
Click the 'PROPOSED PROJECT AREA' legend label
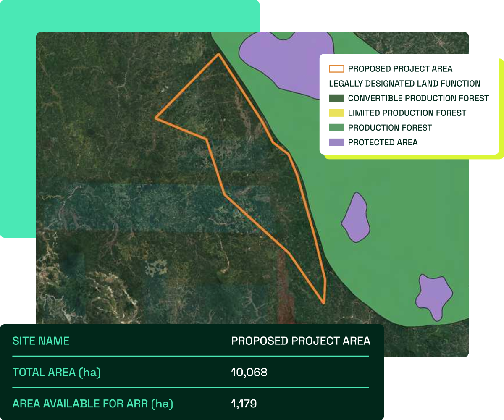[400, 69]
